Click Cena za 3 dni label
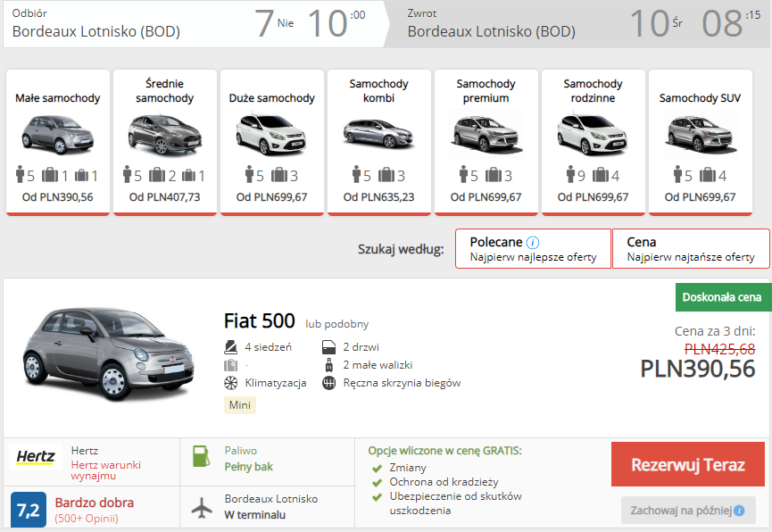This screenshot has width=772, height=532. (715, 331)
